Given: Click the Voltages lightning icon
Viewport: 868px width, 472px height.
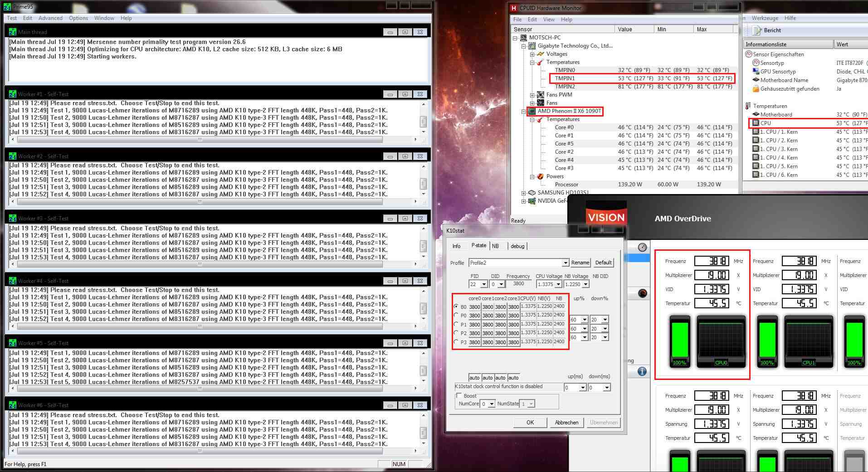Looking at the screenshot, I should 541,54.
